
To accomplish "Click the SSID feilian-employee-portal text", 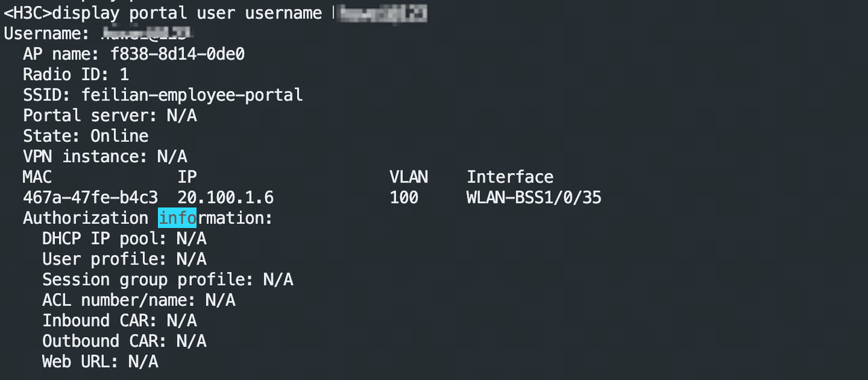I will (193, 95).
